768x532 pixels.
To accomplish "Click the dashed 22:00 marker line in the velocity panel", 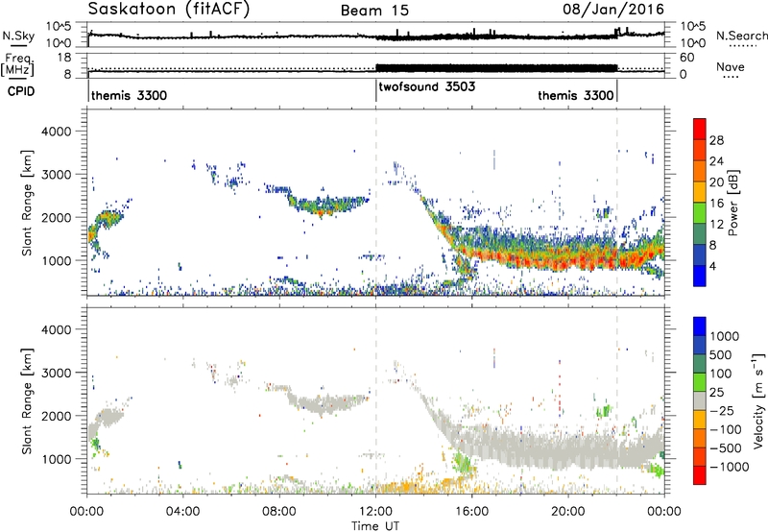I will pos(617,399).
